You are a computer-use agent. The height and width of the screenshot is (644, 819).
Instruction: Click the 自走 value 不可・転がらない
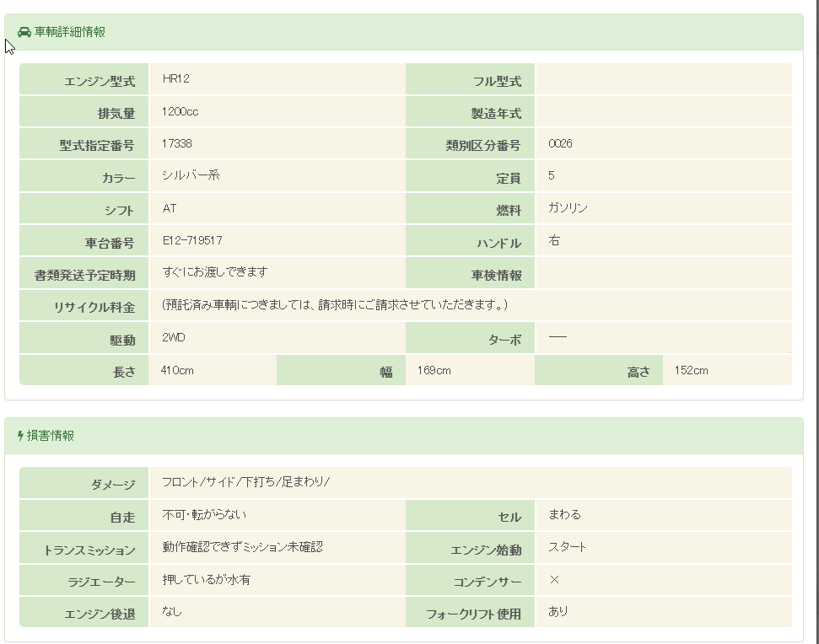pyautogui.click(x=204, y=514)
